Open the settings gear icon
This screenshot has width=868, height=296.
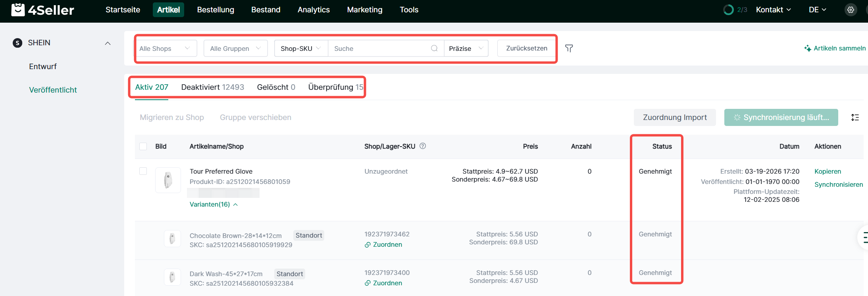coord(851,10)
